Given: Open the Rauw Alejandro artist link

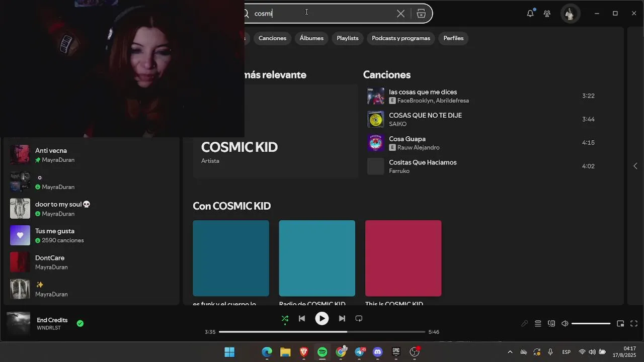Looking at the screenshot, I should pos(419,148).
